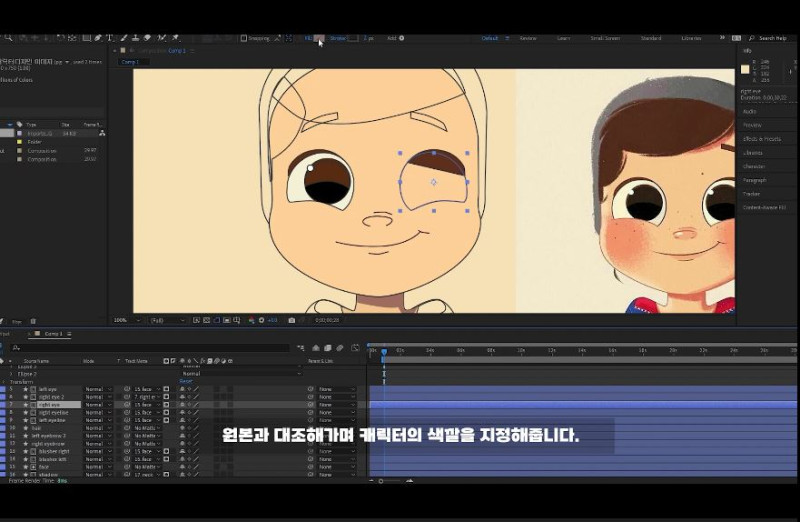Image resolution: width=800 pixels, height=522 pixels.
Task: Click the camera snapshot icon below the viewer
Action: coord(292,320)
